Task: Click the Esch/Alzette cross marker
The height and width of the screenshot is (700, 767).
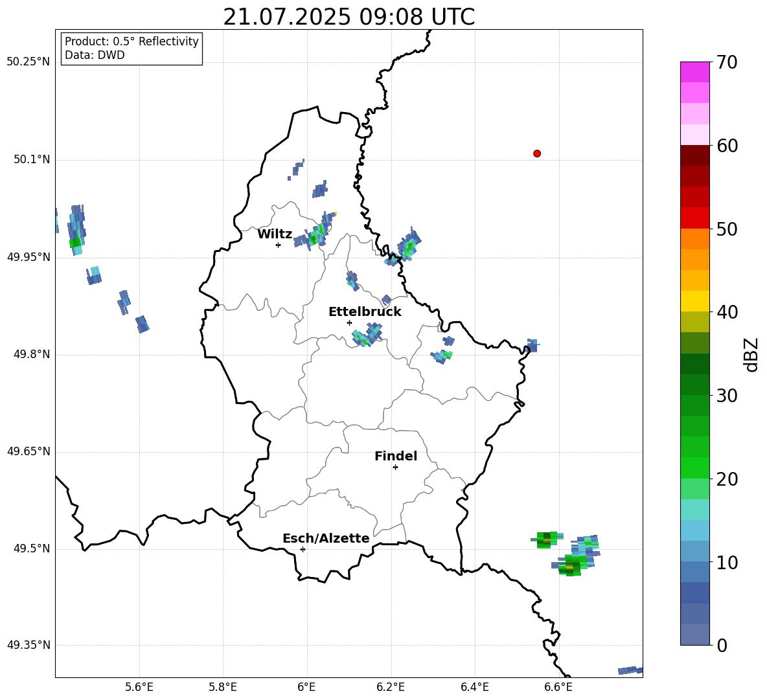Action: (303, 549)
